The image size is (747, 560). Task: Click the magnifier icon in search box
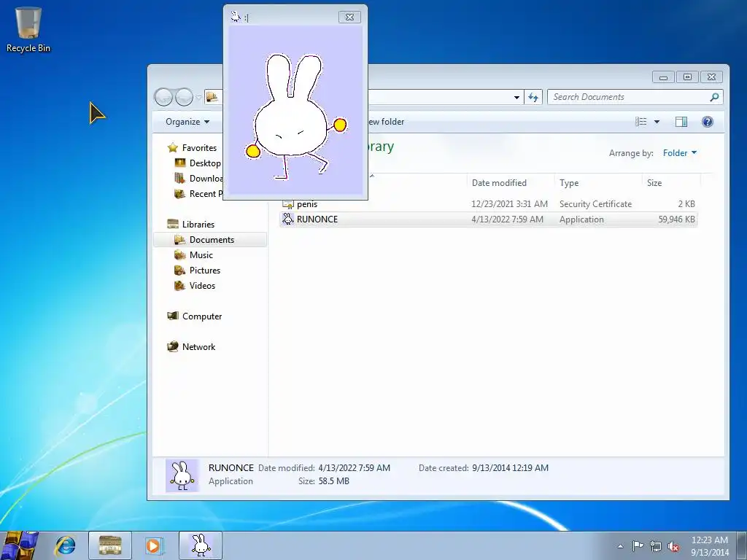click(x=714, y=97)
